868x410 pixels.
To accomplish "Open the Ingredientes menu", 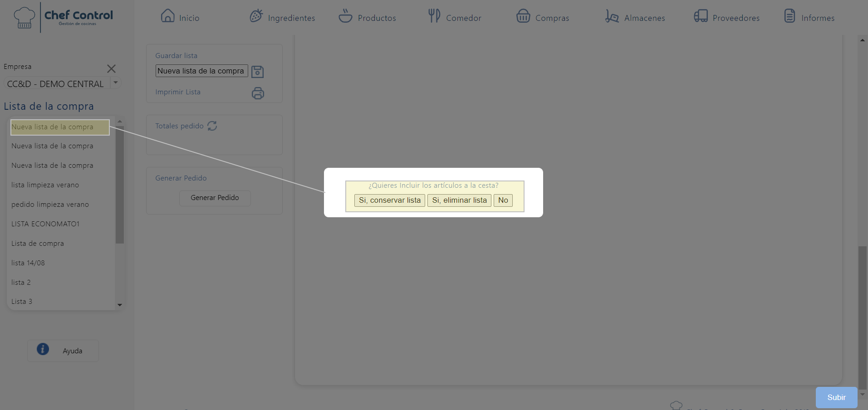I will point(282,17).
